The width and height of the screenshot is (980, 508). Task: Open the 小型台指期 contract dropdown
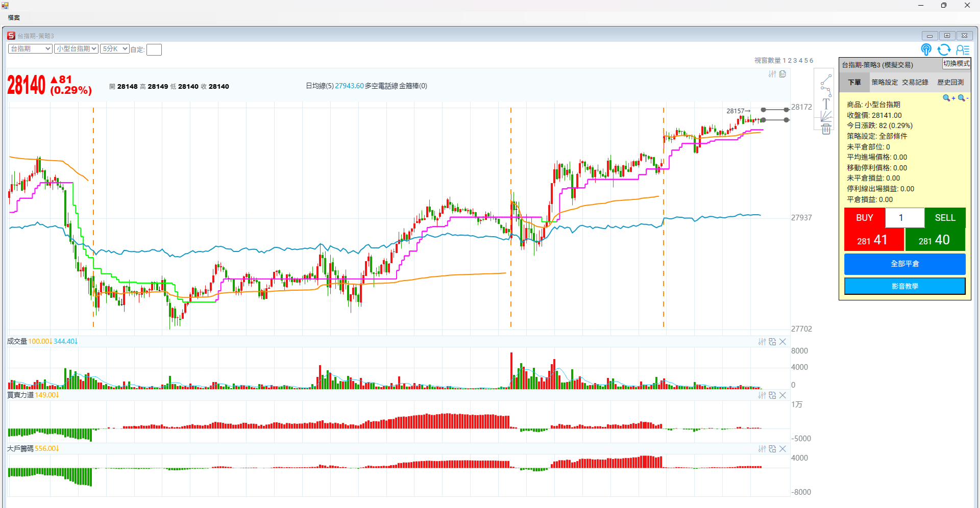click(76, 49)
